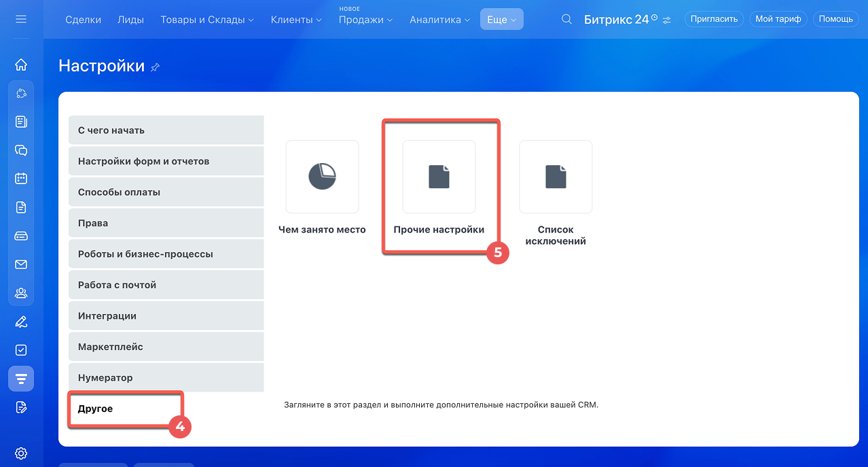Select the Права tab
Image resolution: width=868 pixels, height=467 pixels.
pos(166,223)
